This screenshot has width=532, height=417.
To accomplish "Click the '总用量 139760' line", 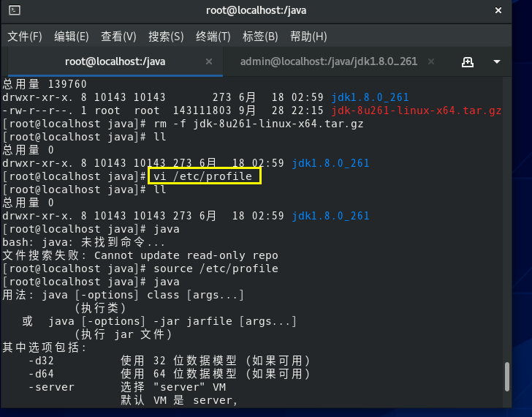I will tap(45, 84).
